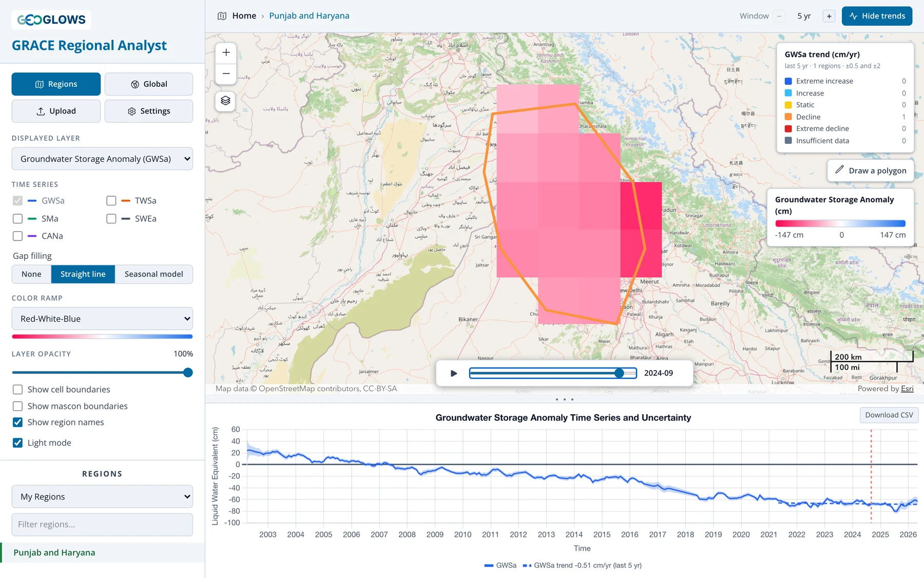Toggle the GWSa chart legend entry
The width and height of the screenshot is (924, 578).
500,565
